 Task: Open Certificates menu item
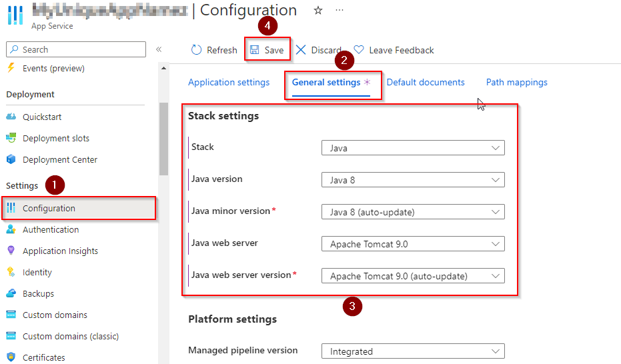pyautogui.click(x=43, y=357)
